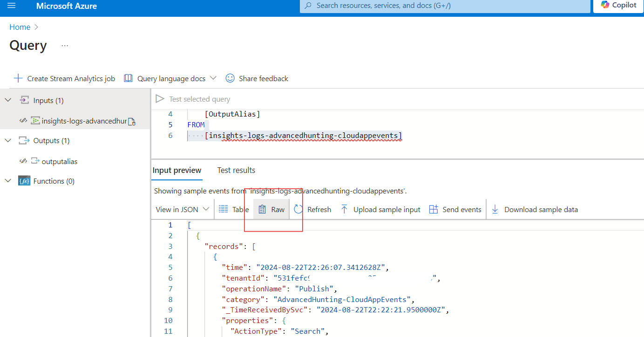Click the Query language docs book icon

pyautogui.click(x=129, y=78)
